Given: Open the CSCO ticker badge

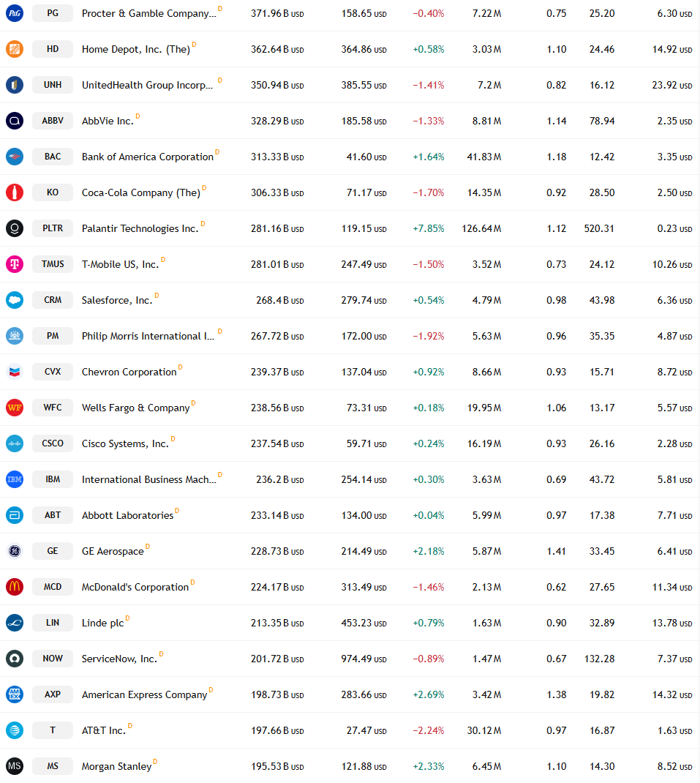Looking at the screenshot, I should tap(53, 443).
